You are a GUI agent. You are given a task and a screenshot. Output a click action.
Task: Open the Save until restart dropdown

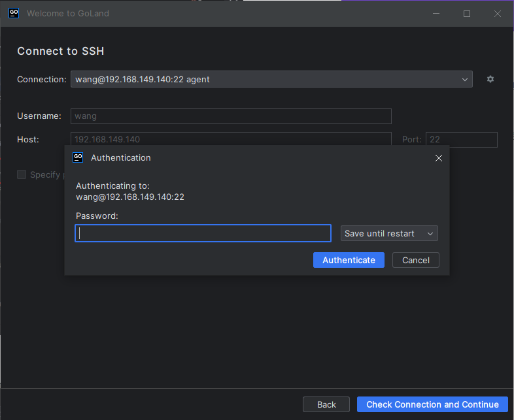click(x=389, y=233)
